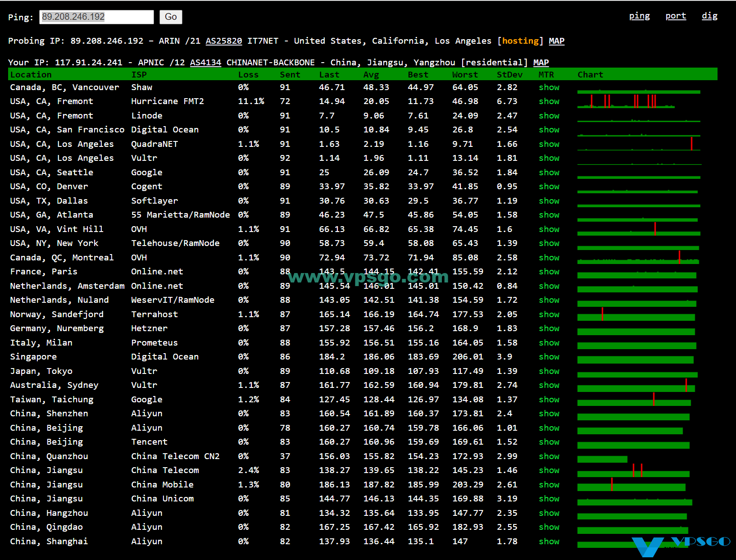736x560 pixels.
Task: Open the AS25820 link
Action: pos(224,41)
